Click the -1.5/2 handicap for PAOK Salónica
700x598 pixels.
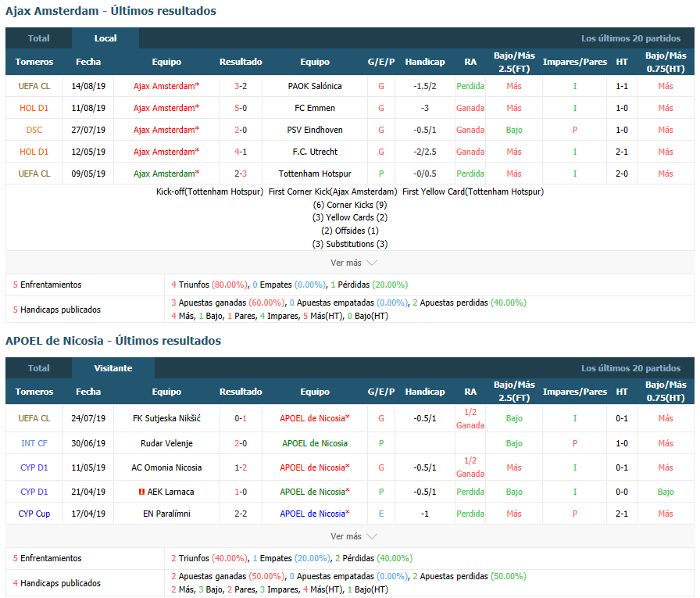[425, 86]
